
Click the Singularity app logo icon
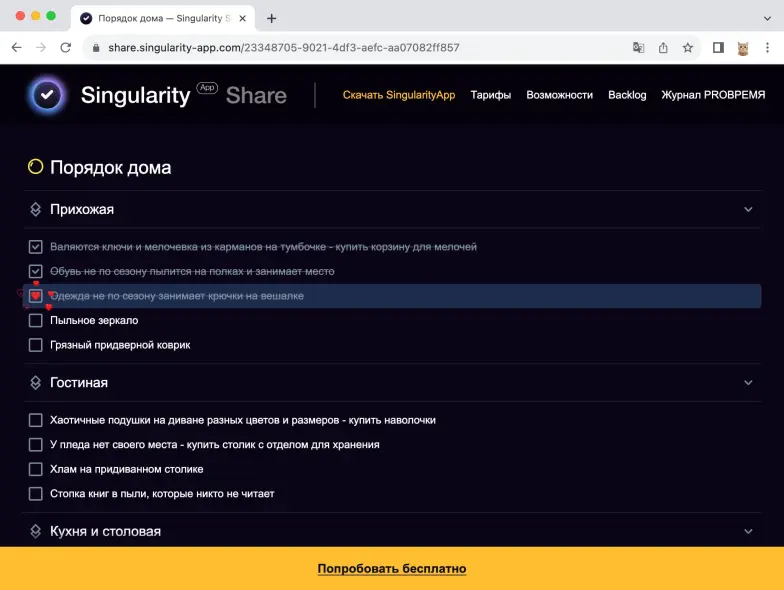click(46, 95)
